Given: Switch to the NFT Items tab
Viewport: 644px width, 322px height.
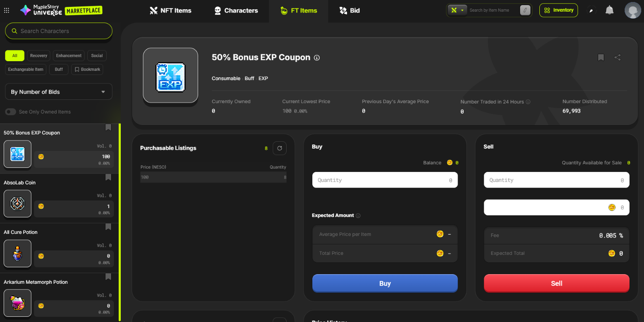Looking at the screenshot, I should click(x=171, y=10).
